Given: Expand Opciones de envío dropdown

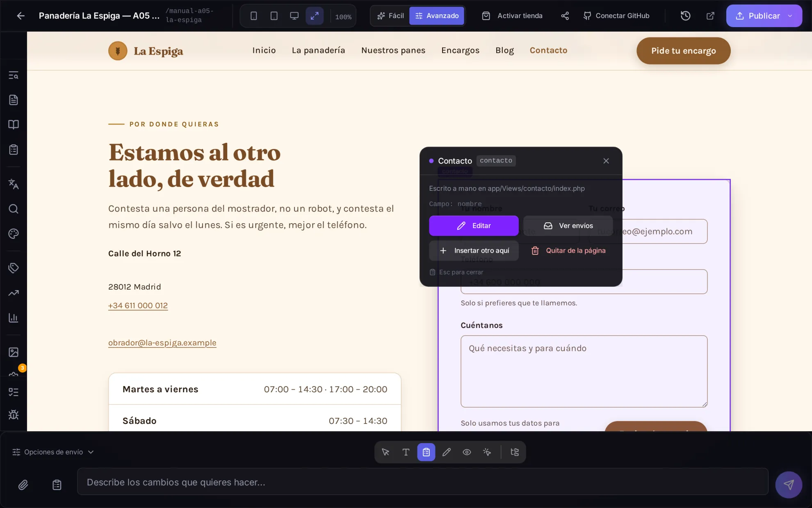Looking at the screenshot, I should coord(53,452).
